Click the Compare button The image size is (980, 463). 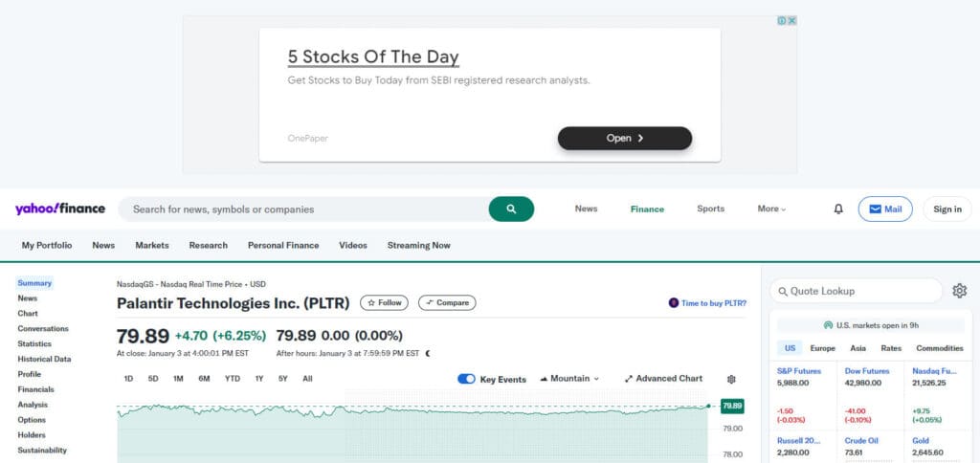[x=447, y=303]
